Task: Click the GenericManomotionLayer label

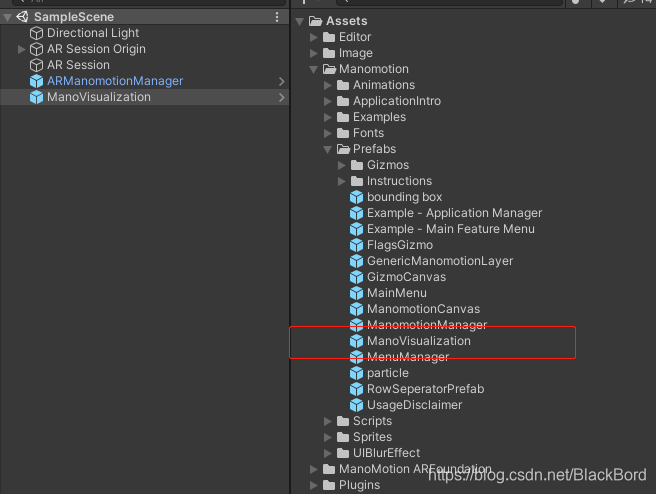Action: coord(440,261)
